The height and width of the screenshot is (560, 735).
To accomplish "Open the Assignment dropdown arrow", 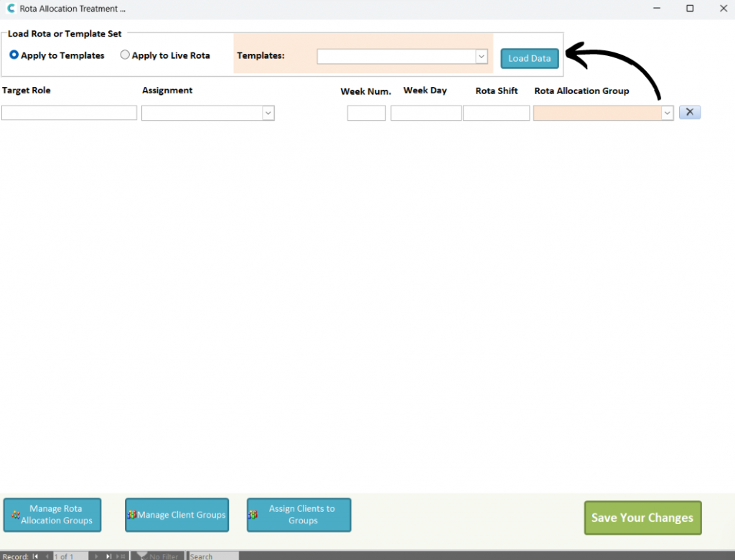I will [268, 113].
